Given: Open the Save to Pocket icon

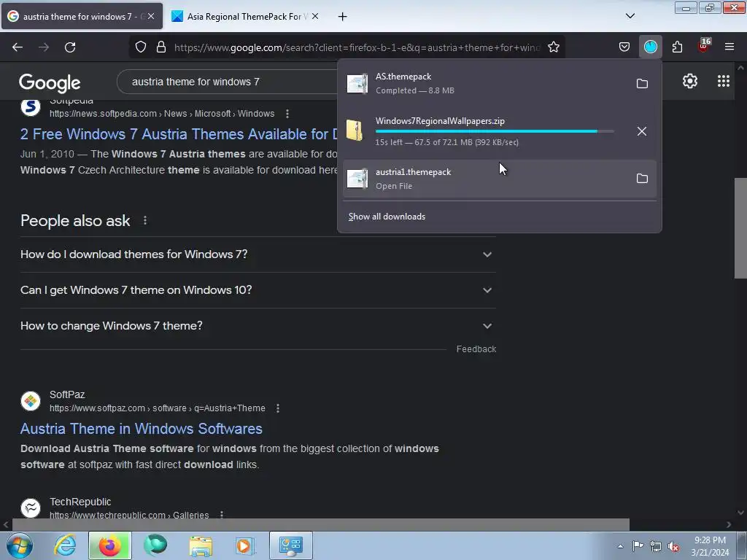Looking at the screenshot, I should (x=624, y=47).
